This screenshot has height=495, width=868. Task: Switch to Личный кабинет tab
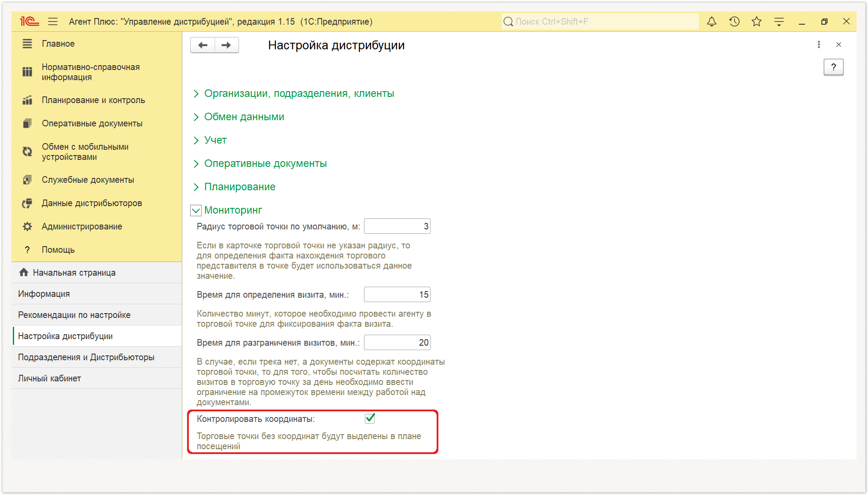(97, 378)
